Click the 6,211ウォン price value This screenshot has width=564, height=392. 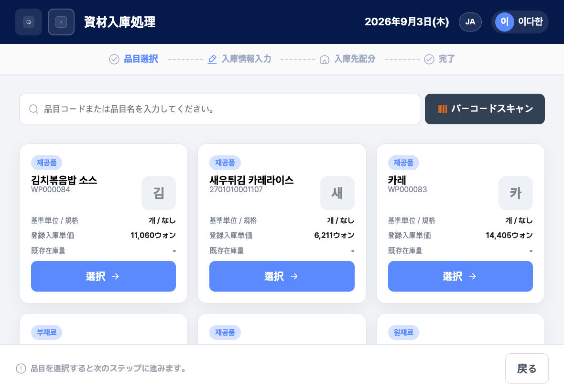click(334, 235)
